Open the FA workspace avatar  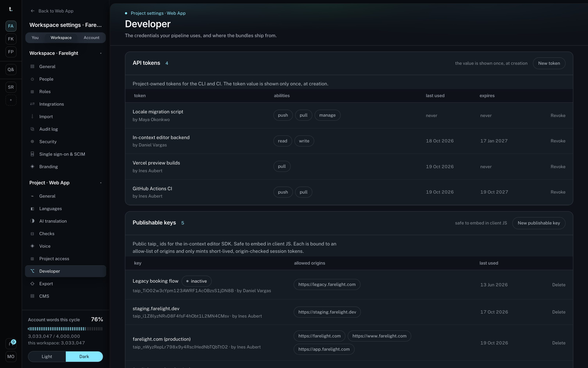[11, 26]
